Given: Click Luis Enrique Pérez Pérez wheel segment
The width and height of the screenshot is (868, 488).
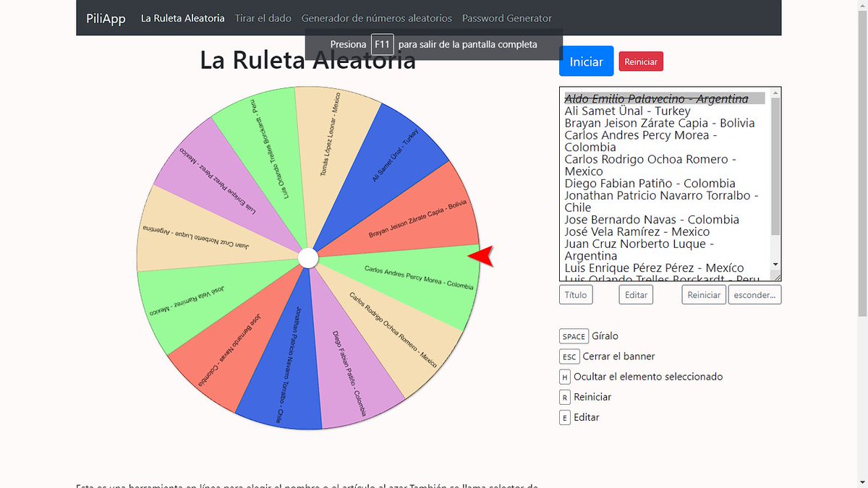Looking at the screenshot, I should click(x=217, y=181).
